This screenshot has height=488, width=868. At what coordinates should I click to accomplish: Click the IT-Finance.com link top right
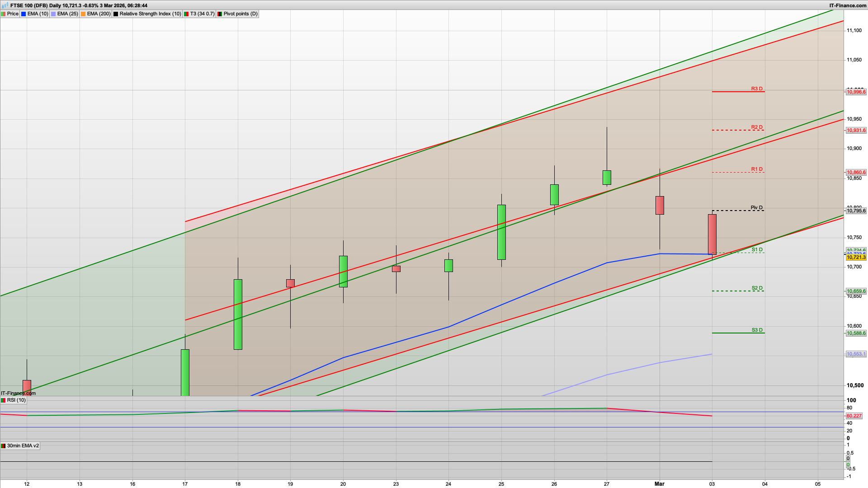(x=848, y=5)
